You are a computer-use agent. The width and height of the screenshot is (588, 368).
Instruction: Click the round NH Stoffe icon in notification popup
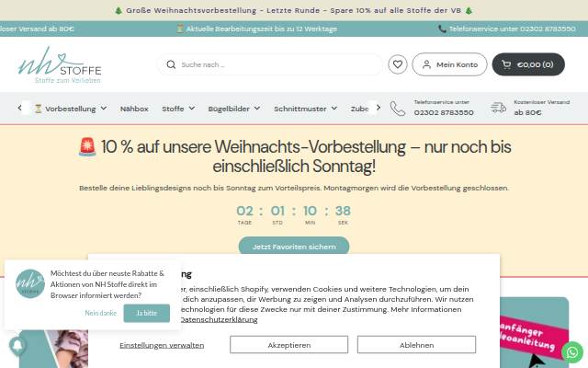pos(30,284)
